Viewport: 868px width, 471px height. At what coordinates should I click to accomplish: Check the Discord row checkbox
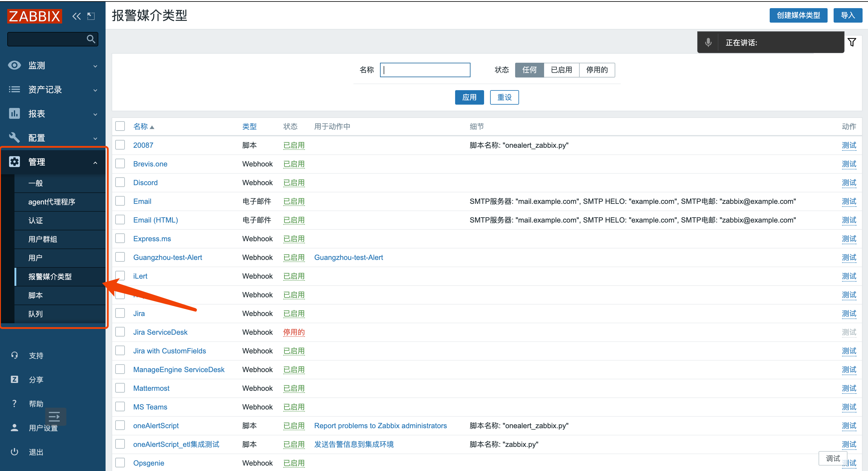(120, 182)
